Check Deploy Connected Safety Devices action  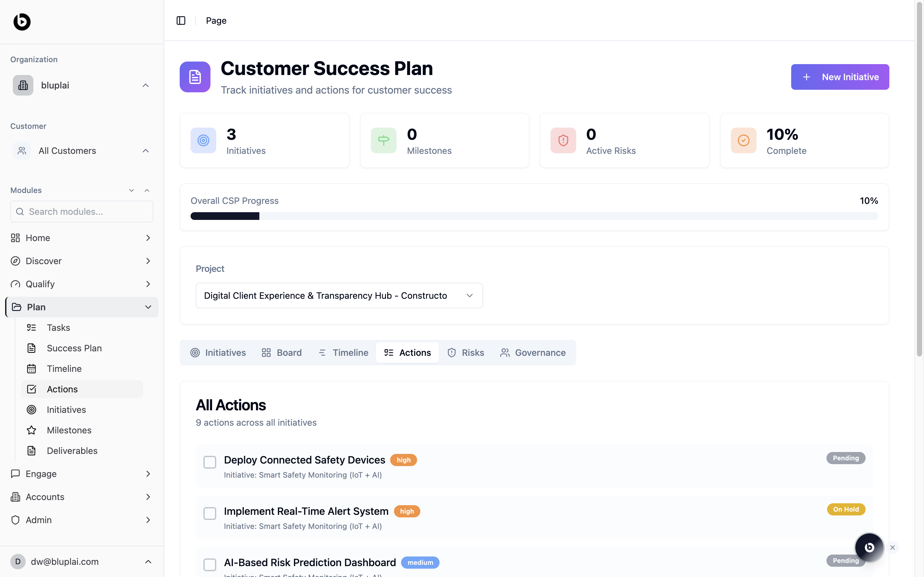click(210, 462)
